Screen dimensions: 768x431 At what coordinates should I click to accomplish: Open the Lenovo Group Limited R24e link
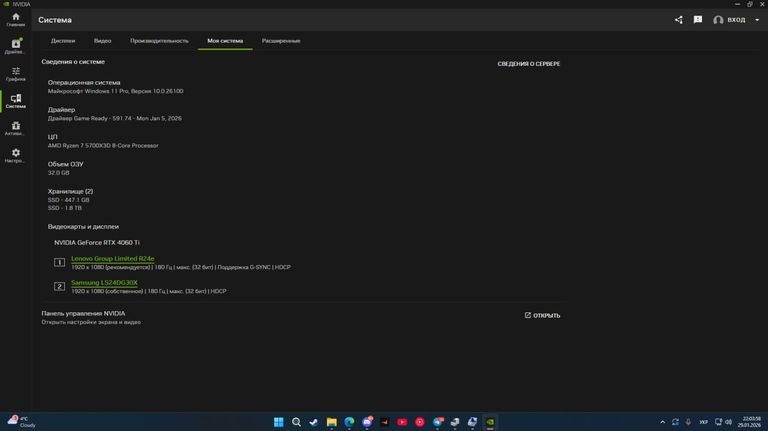(x=113, y=259)
